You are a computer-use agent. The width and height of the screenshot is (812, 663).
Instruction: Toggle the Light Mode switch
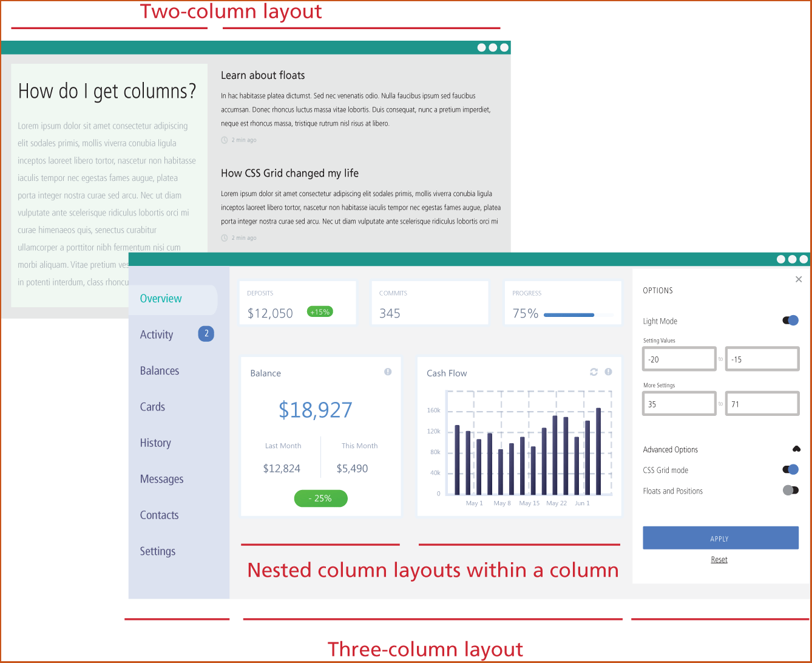pos(790,321)
